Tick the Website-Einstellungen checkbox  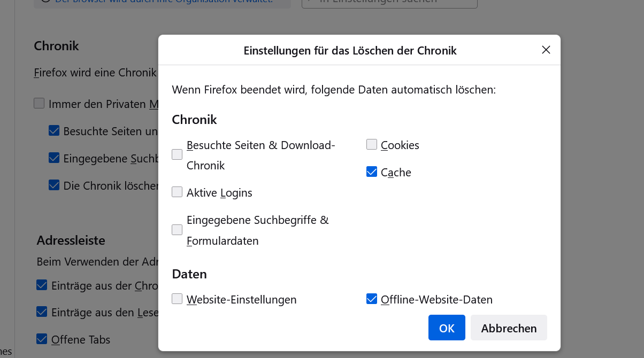point(177,299)
